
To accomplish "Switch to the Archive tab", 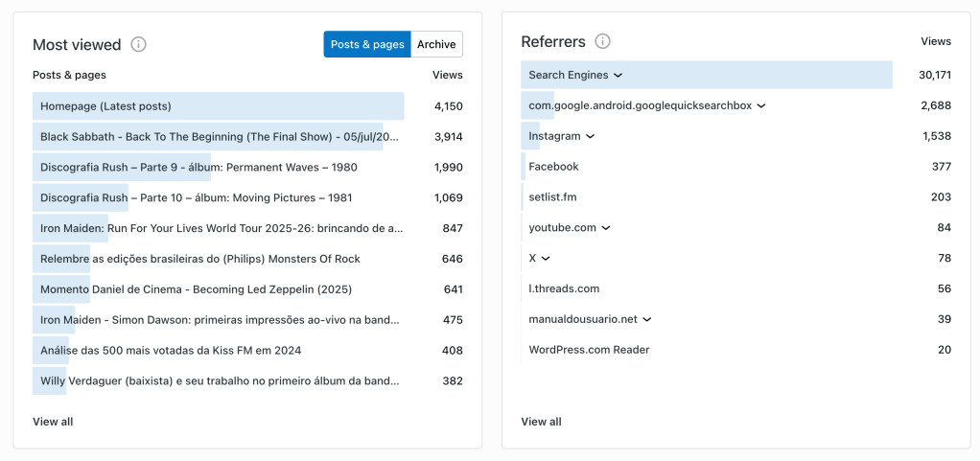I will pos(436,44).
